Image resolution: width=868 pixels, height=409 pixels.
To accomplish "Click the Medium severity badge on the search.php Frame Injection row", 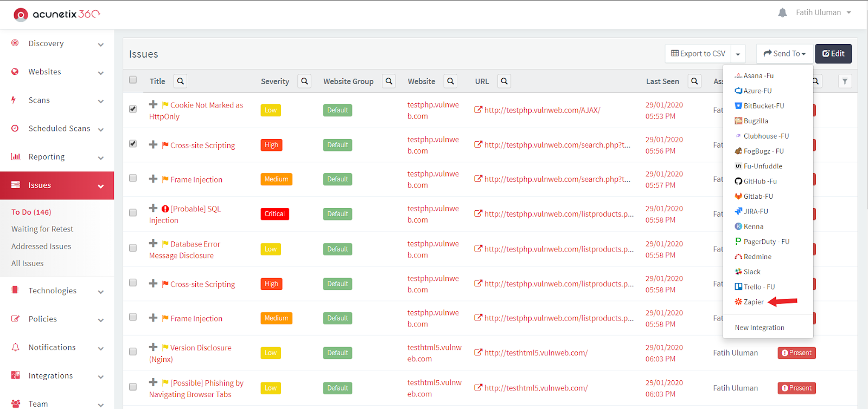I will tap(276, 179).
